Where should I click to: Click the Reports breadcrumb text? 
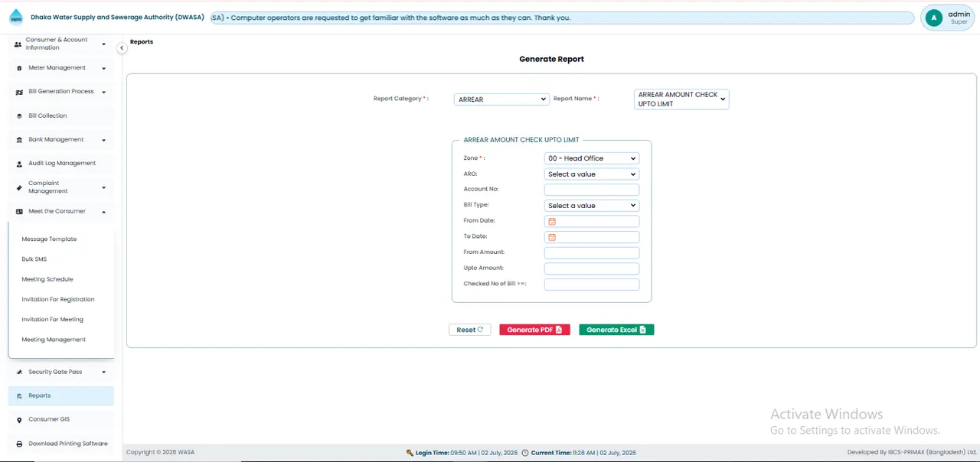[142, 42]
